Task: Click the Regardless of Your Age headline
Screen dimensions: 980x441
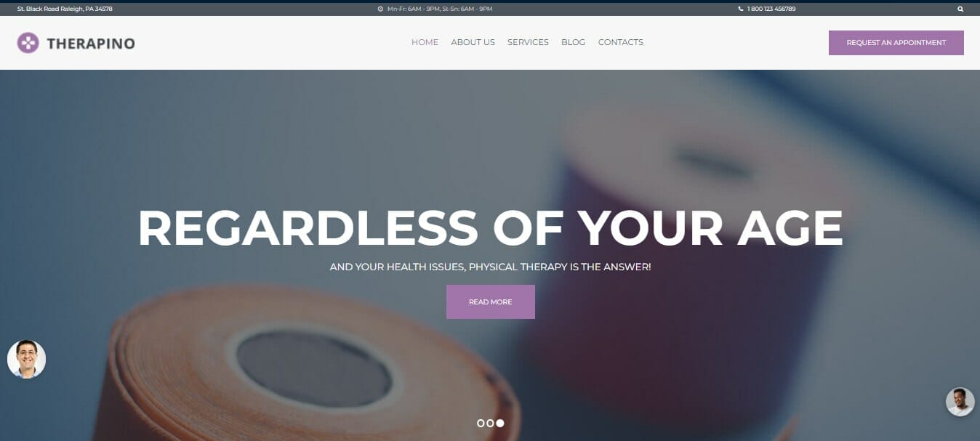Action: coord(490,228)
